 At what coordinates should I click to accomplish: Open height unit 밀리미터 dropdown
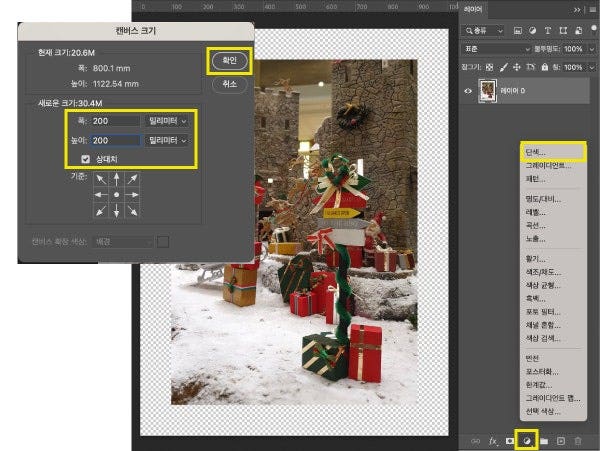[167, 140]
